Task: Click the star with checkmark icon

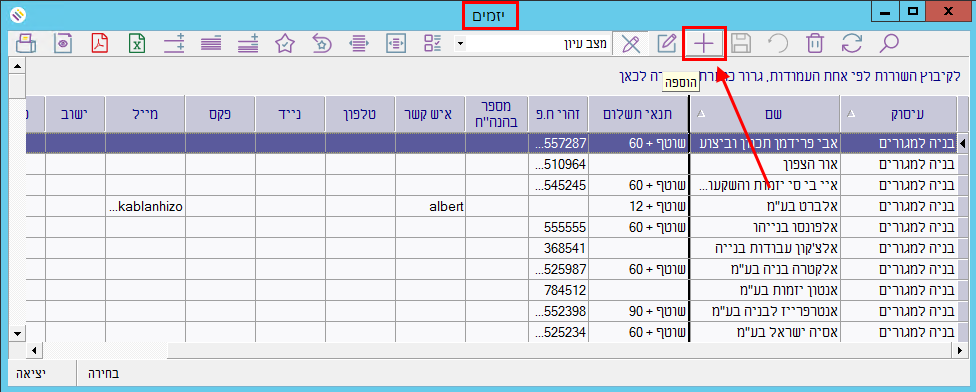Action: pos(284,44)
